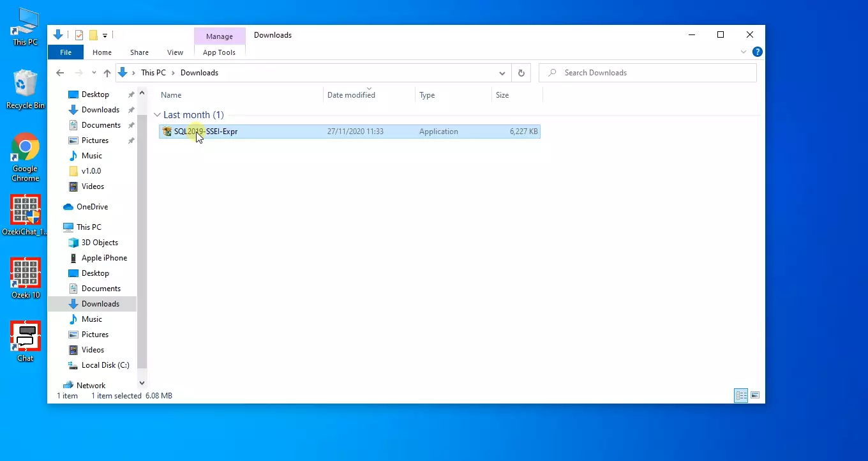This screenshot has height=461, width=868.
Task: Open Help with the blue question mark icon
Action: tap(757, 52)
